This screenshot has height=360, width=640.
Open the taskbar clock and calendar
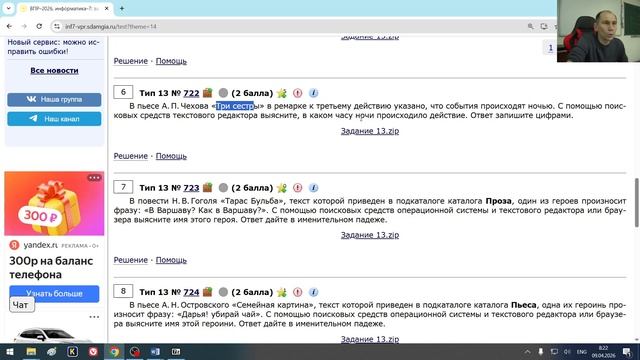point(603,352)
